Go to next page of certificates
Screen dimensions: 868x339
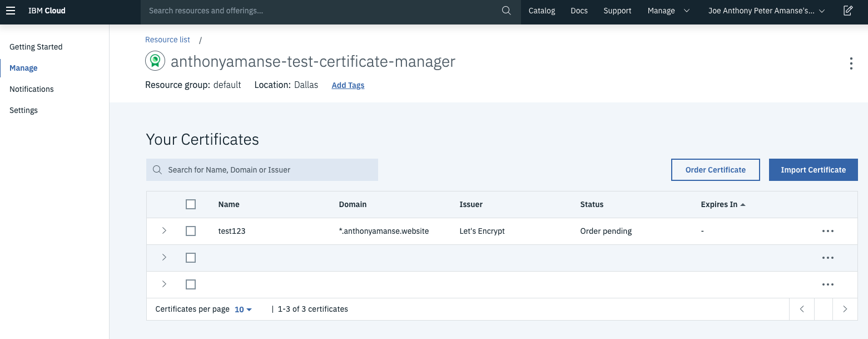pyautogui.click(x=845, y=309)
